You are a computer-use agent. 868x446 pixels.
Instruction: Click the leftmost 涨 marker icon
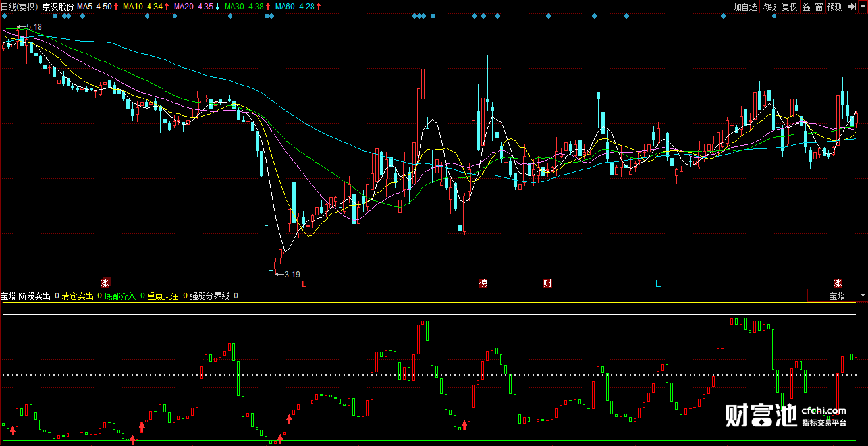[x=105, y=283]
